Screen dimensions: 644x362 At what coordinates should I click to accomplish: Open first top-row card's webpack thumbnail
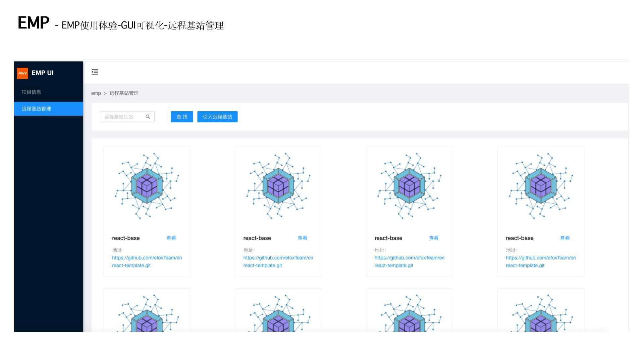click(147, 186)
